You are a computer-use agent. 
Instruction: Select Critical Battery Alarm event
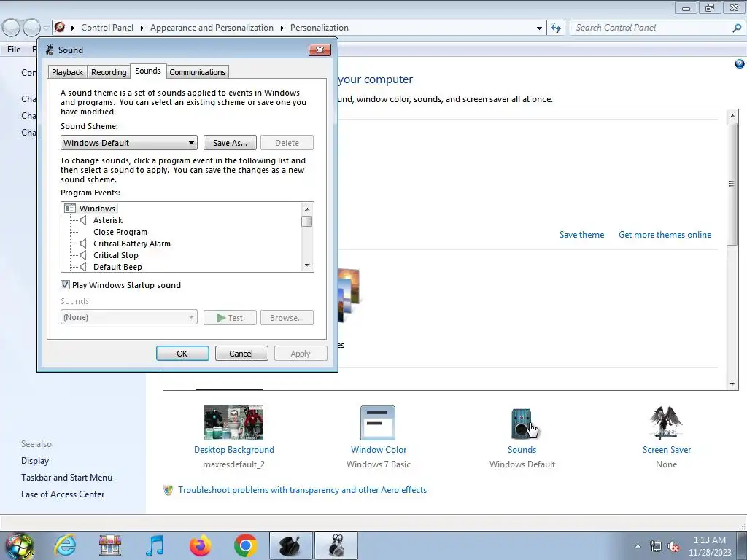pos(132,244)
